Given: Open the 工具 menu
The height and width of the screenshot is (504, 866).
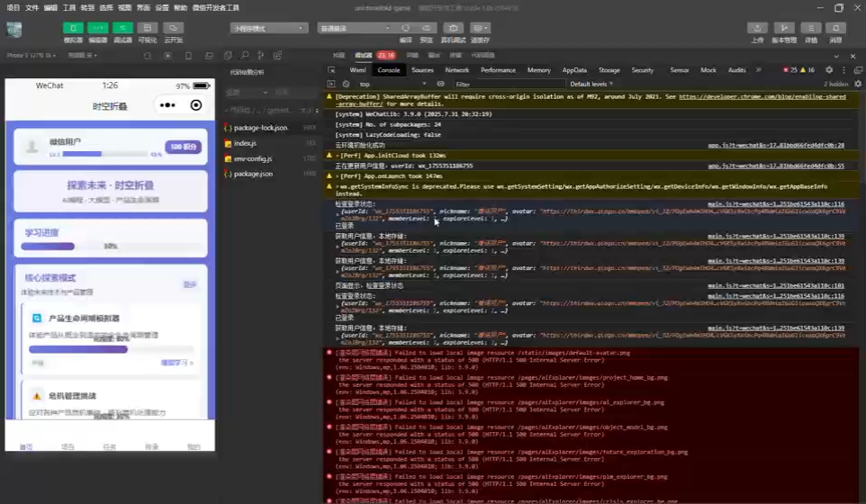Looking at the screenshot, I should click(x=69, y=8).
